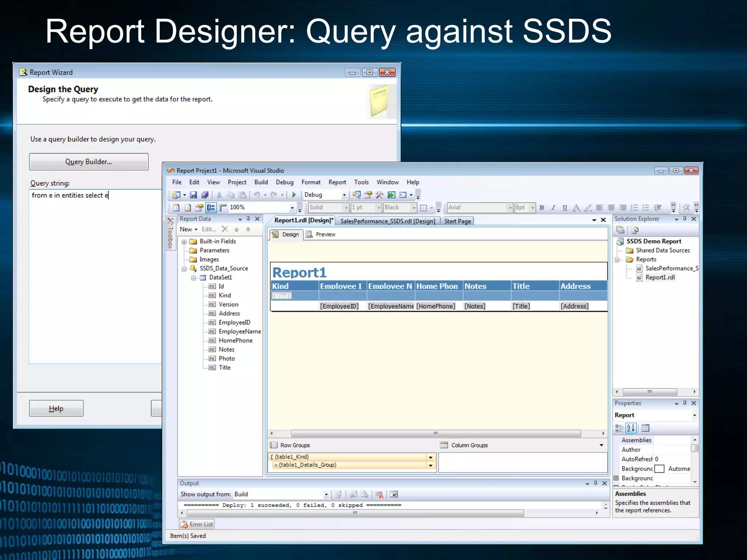747x560 pixels.
Task: Click the Align Center toolbar icon
Action: pos(611,208)
